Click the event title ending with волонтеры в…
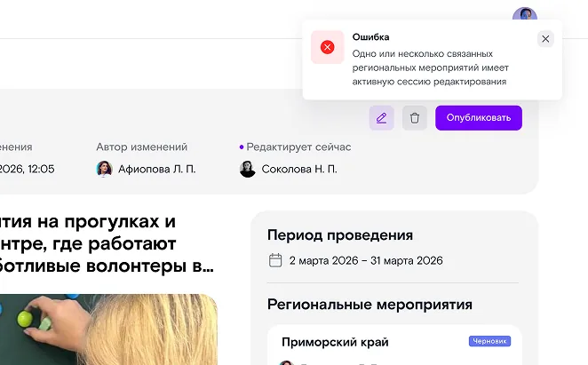 [107, 244]
